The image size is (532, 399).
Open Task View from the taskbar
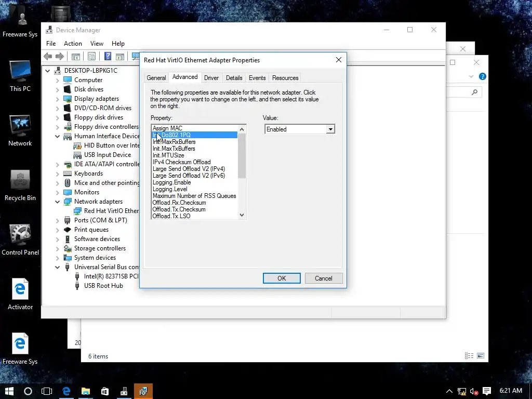(x=47, y=391)
